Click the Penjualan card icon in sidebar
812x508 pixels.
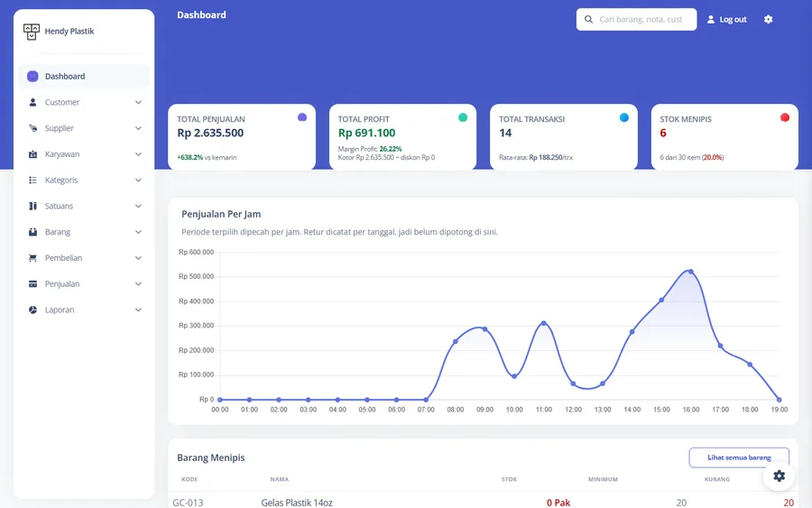pyautogui.click(x=32, y=283)
